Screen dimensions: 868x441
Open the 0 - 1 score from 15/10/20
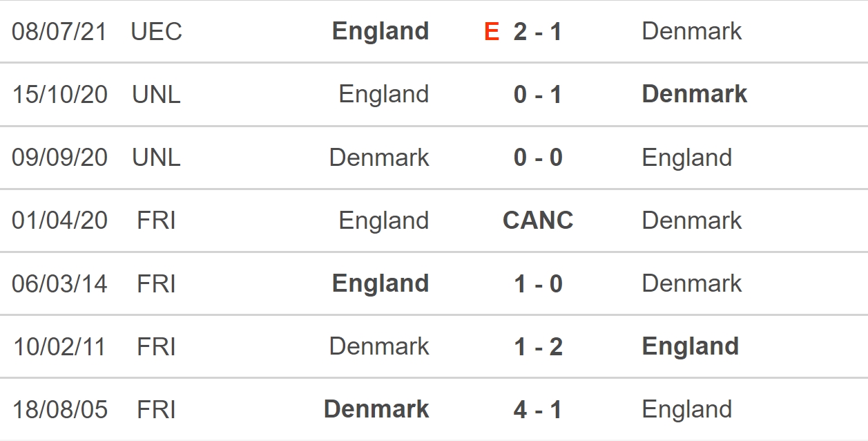tap(538, 95)
